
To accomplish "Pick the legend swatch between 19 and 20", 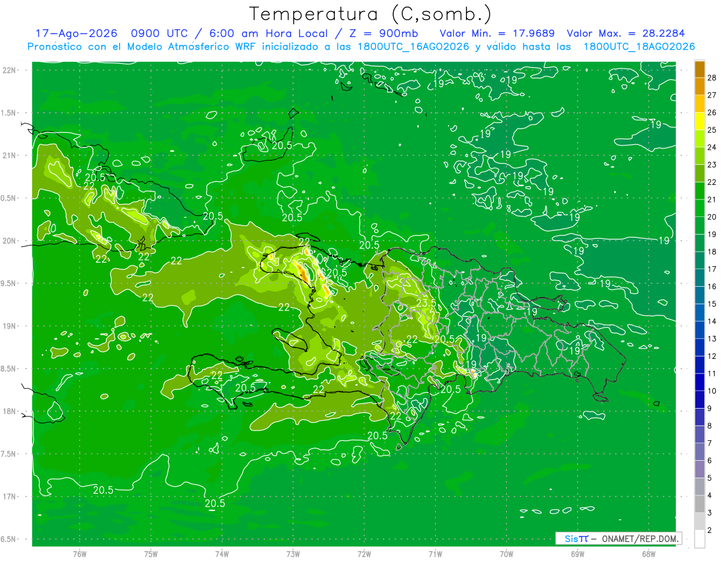I will coord(700,226).
